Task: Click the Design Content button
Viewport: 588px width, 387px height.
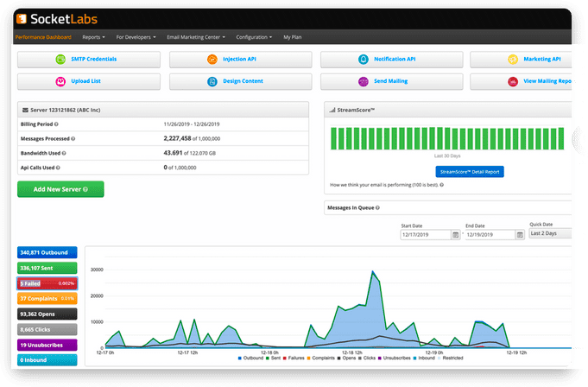Action: [240, 81]
